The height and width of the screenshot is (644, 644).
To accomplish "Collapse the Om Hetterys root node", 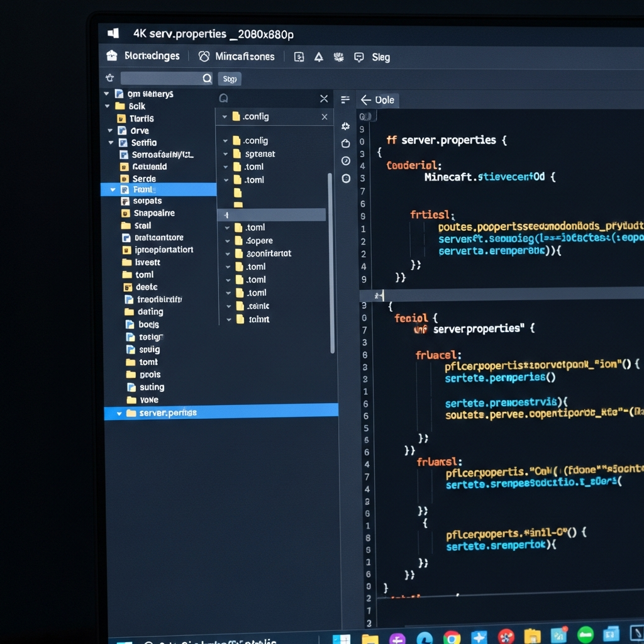I will pyautogui.click(x=106, y=94).
